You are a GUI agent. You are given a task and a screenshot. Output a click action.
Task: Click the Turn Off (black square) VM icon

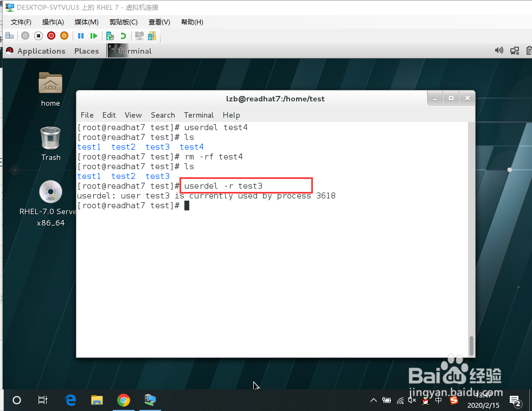(39, 36)
